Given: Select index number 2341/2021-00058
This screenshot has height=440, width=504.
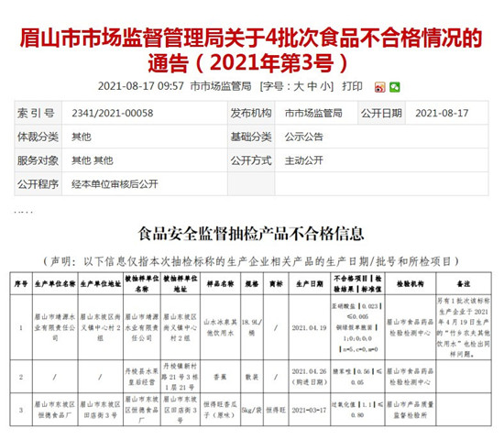Looking at the screenshot, I should click(113, 114).
